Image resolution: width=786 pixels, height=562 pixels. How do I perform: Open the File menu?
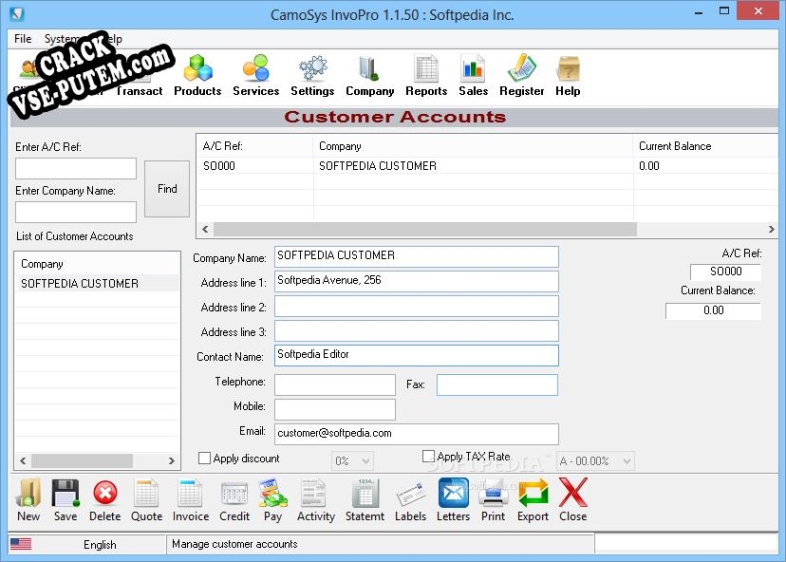[x=23, y=39]
